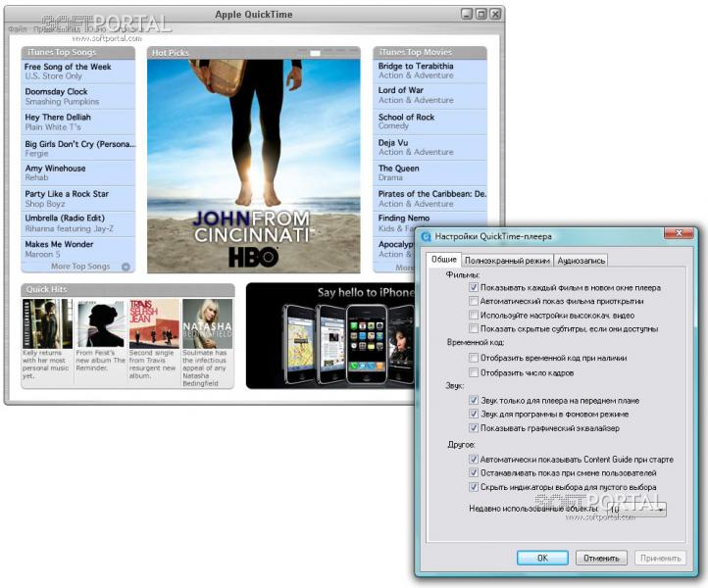Screen dimensions: 708x588
Task: Click the QuickTime logo in the settings title bar
Action: pyautogui.click(x=426, y=237)
